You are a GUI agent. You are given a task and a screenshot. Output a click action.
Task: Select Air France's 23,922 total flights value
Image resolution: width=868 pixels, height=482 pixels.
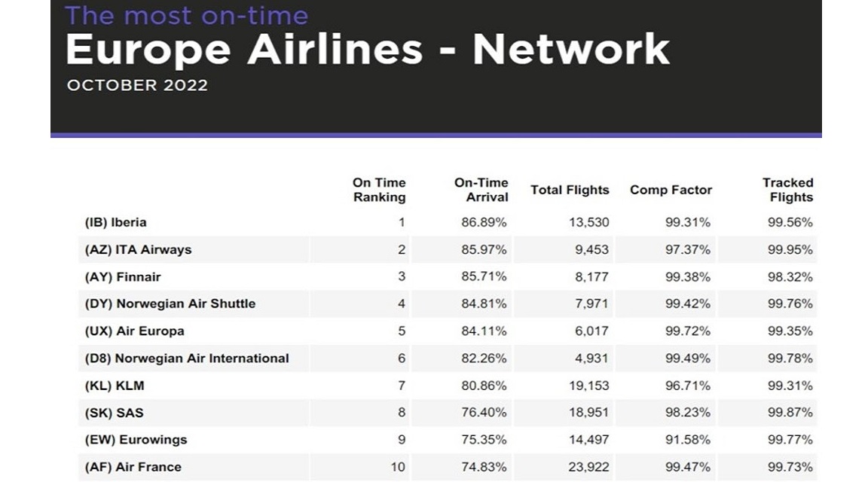pos(588,467)
